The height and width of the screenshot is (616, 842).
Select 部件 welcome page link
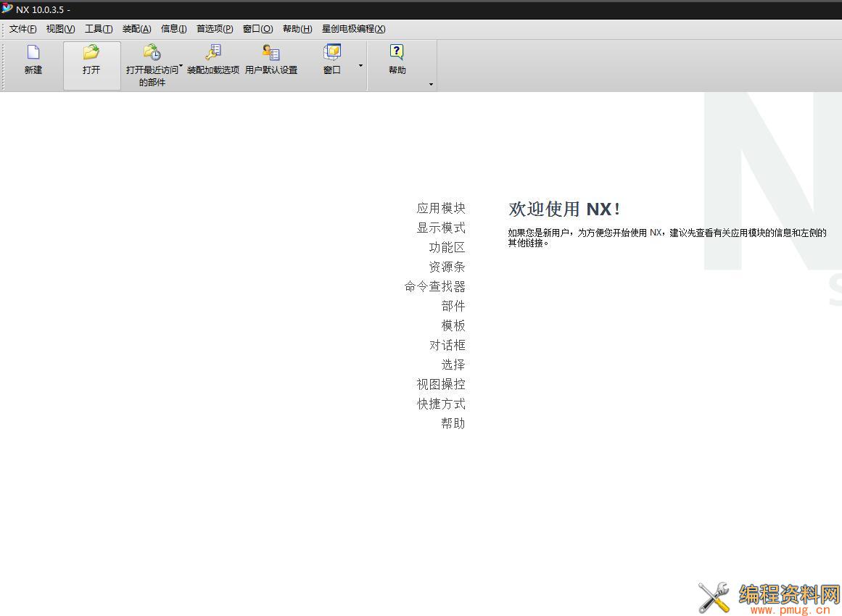click(x=453, y=306)
